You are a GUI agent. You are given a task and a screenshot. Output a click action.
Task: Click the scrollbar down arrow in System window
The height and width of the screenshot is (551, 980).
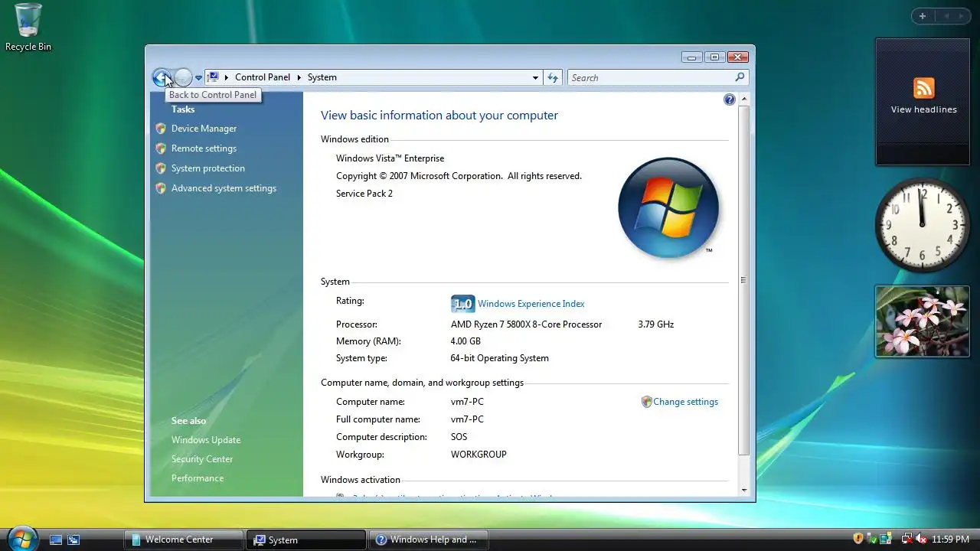point(743,490)
